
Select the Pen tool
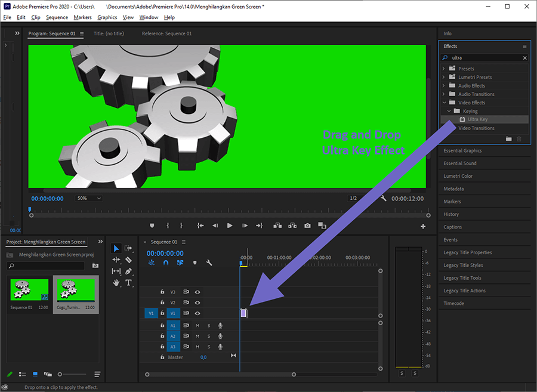click(128, 271)
